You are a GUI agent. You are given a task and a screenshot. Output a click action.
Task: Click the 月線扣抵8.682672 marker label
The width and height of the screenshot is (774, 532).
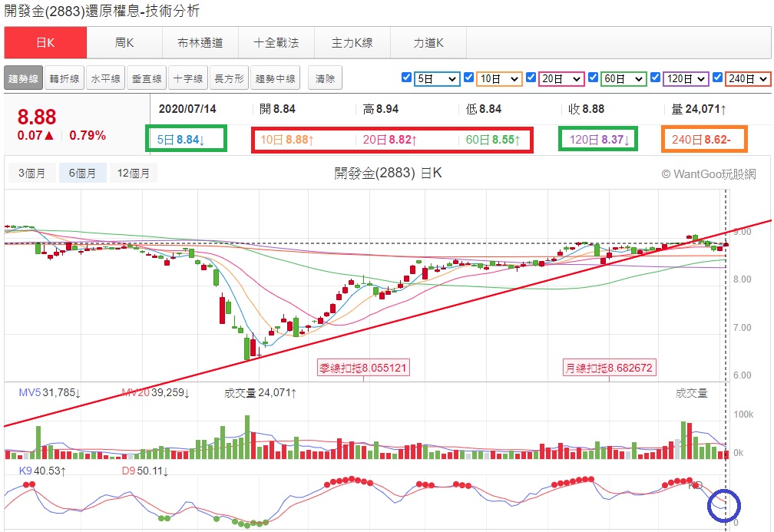point(610,368)
